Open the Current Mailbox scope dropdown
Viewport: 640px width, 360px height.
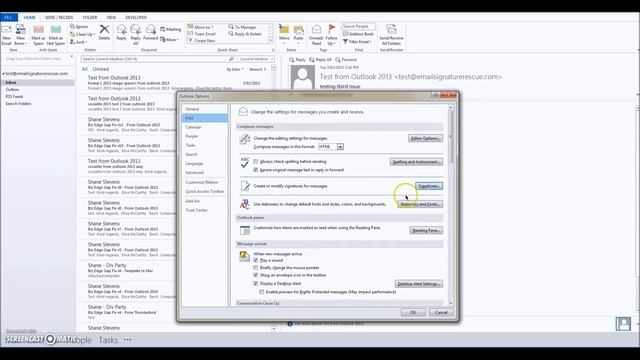256,59
